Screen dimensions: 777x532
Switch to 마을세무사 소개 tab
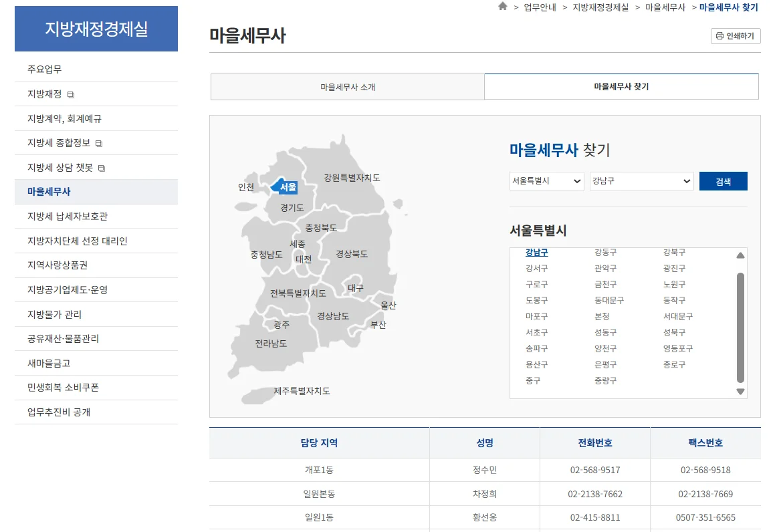pyautogui.click(x=347, y=87)
